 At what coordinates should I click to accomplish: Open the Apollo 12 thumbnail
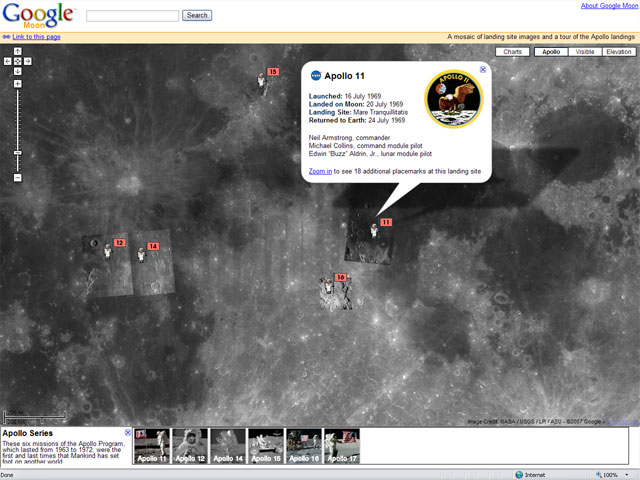point(190,446)
